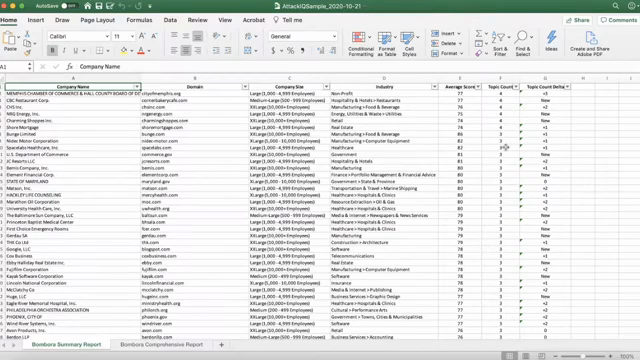Viewport: 640px width, 360px height.
Task: Toggle the AutoSave switch
Action: pos(69,6)
